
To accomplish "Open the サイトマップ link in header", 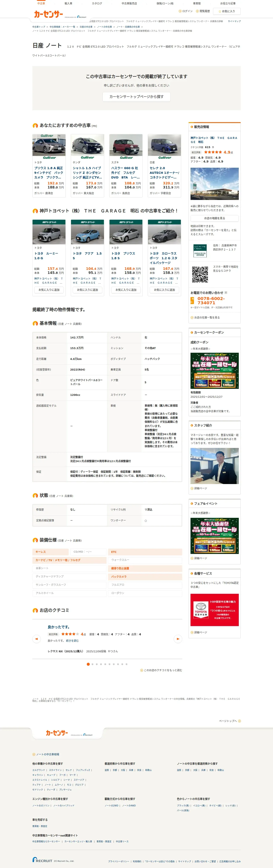I will [x=234, y=21].
